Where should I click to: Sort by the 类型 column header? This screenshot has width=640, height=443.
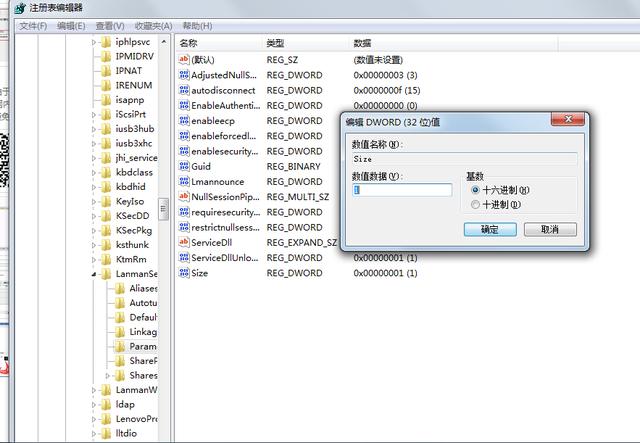(306, 43)
